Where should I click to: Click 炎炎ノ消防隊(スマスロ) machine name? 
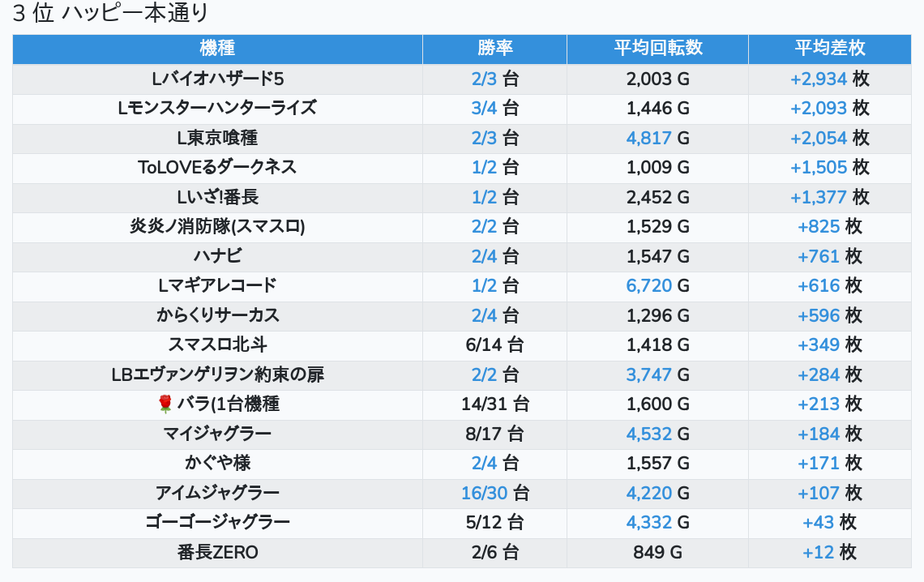(x=217, y=226)
